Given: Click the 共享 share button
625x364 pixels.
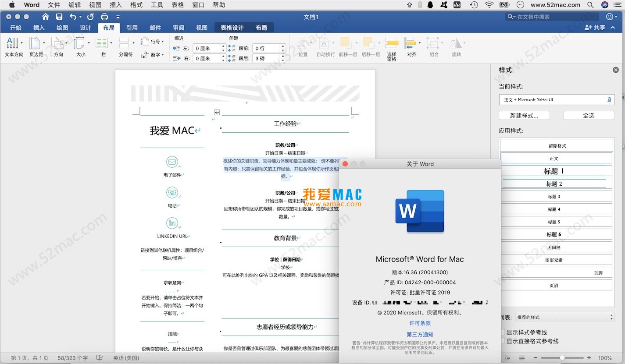Looking at the screenshot, I should click(595, 28).
